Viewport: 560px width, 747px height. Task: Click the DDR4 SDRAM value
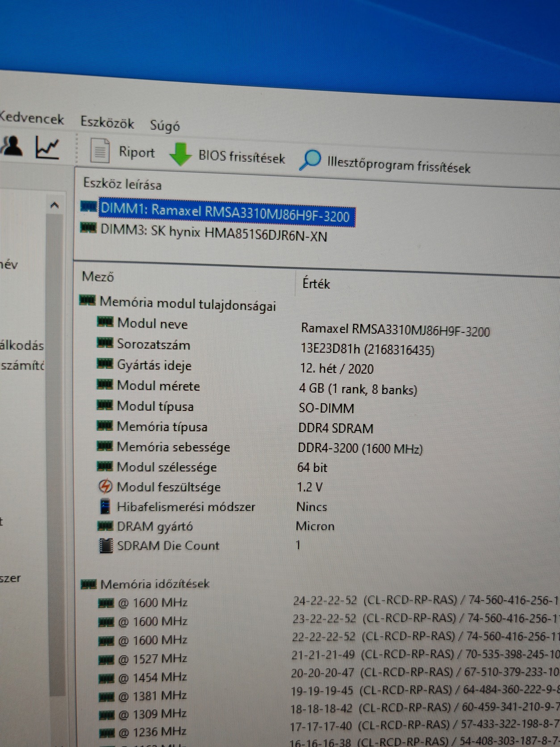[335, 428]
